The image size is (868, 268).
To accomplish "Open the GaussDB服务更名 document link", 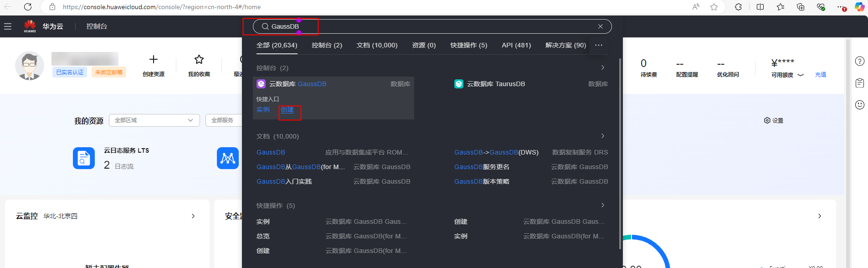I will [x=482, y=167].
